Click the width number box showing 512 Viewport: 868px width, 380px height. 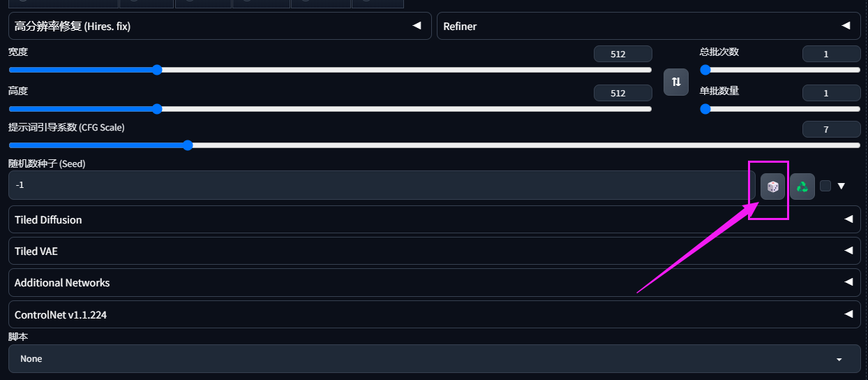[623, 54]
